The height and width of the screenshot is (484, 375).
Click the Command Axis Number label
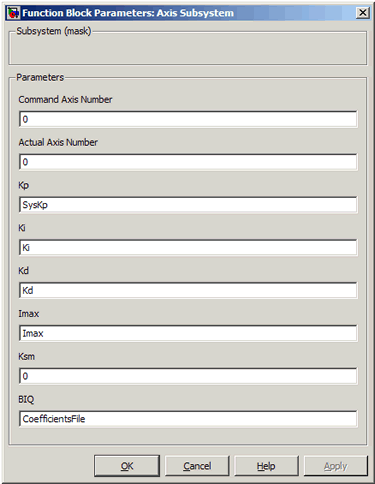pyautogui.click(x=65, y=100)
